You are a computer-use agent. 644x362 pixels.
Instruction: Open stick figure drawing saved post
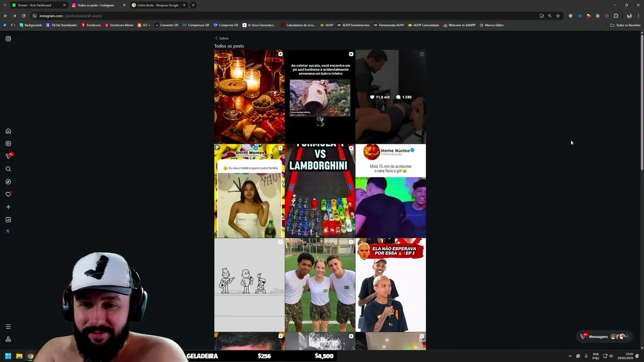pos(249,285)
